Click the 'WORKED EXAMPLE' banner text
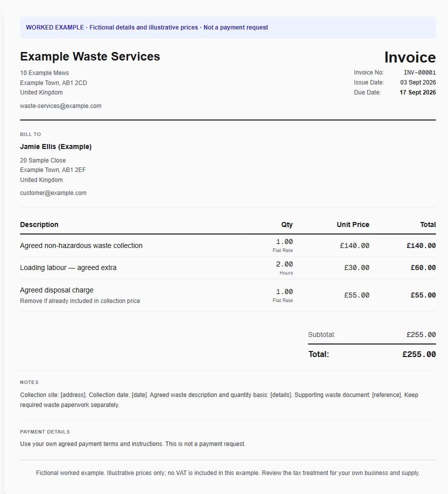 tap(147, 27)
